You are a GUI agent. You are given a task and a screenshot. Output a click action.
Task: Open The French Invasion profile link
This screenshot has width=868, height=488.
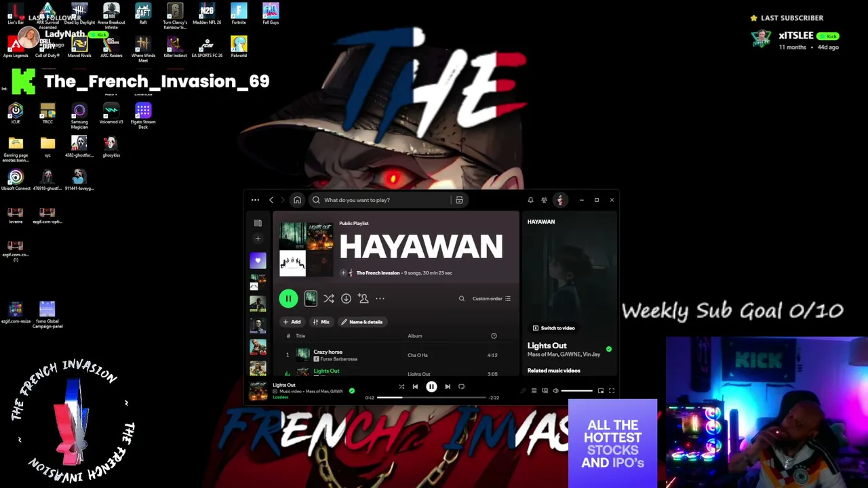click(x=378, y=273)
